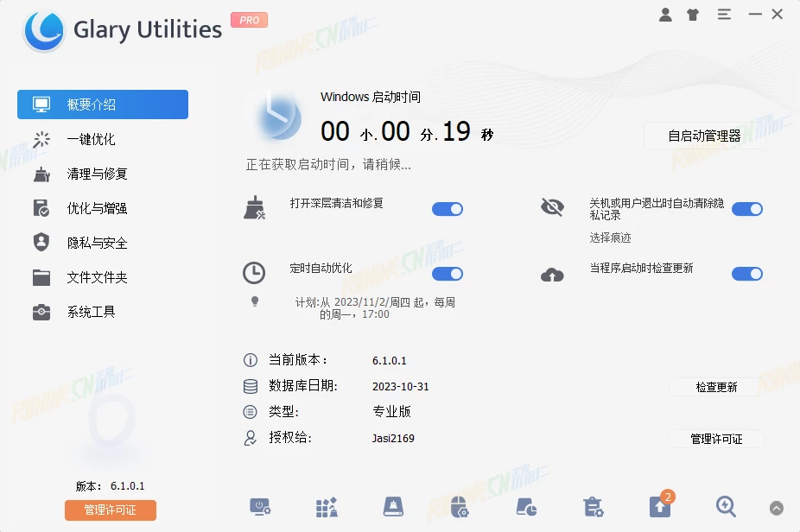Click the T-shirt skin theme icon
This screenshot has width=800, height=532.
point(693,15)
